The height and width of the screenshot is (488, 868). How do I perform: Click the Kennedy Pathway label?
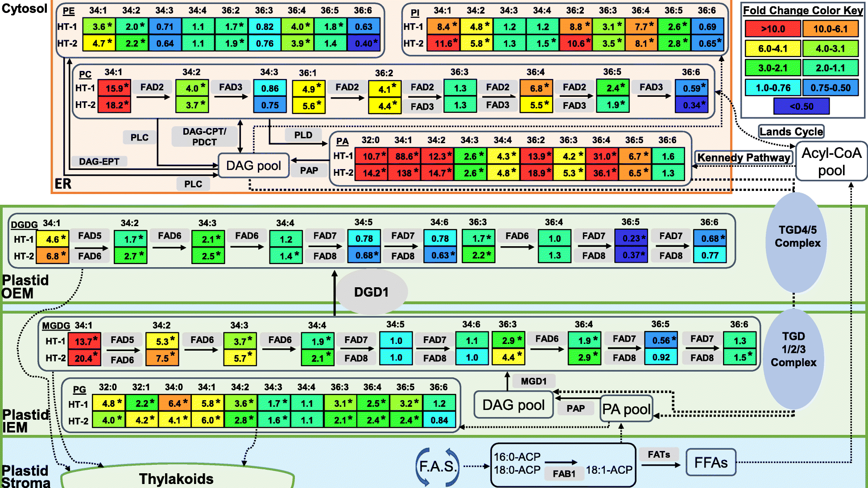744,157
